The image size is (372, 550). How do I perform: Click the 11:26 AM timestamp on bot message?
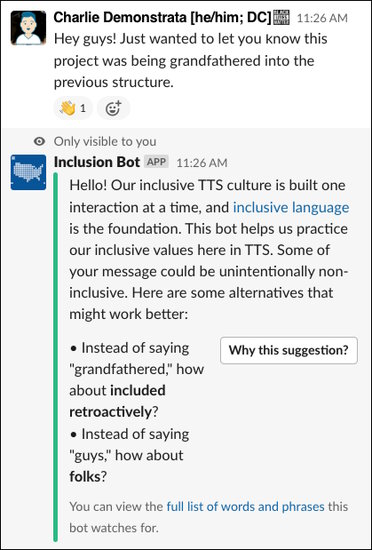(202, 163)
